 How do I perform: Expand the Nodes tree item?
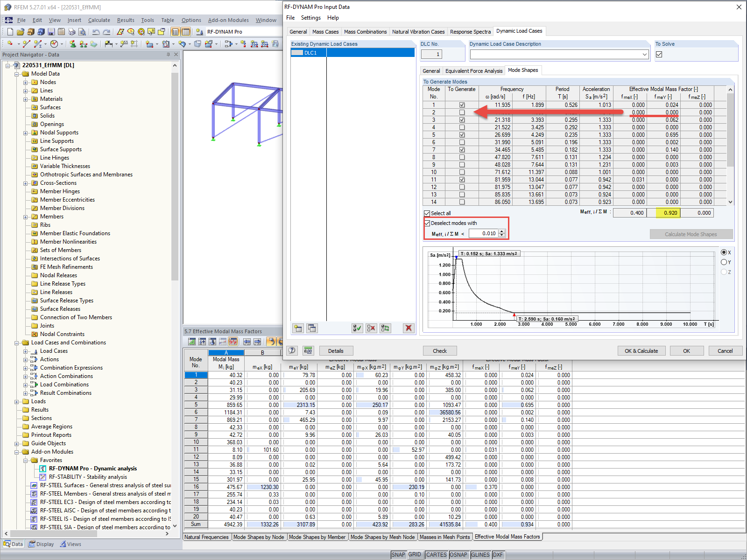(x=26, y=82)
